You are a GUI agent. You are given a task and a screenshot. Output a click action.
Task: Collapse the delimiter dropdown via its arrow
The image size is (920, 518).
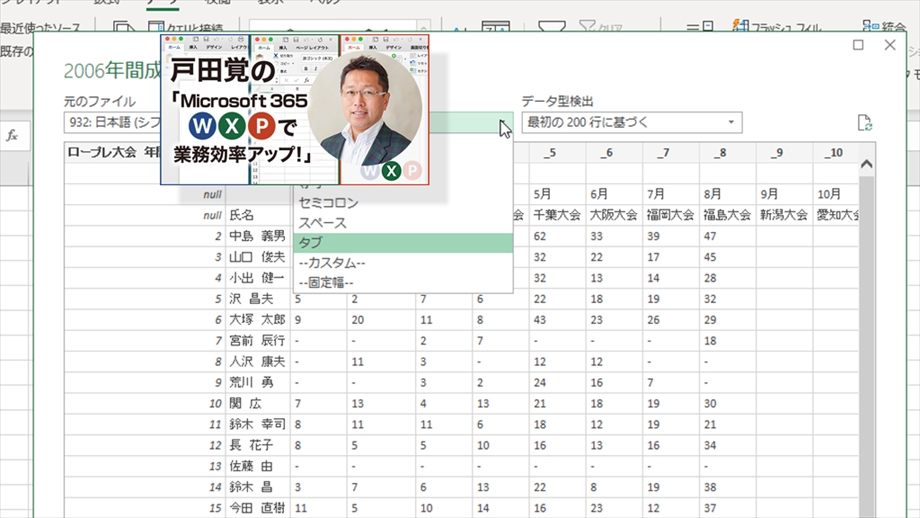pos(502,123)
